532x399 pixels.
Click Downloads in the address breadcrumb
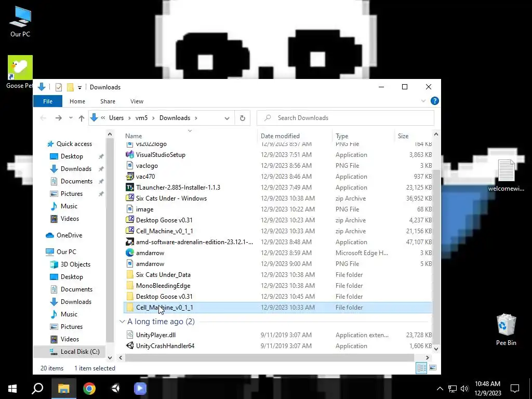[x=175, y=118]
